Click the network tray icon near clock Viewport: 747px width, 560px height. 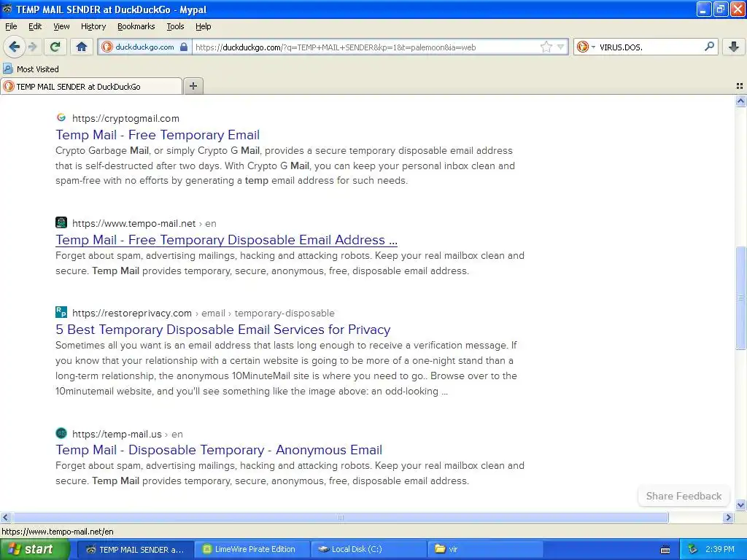pos(693,549)
